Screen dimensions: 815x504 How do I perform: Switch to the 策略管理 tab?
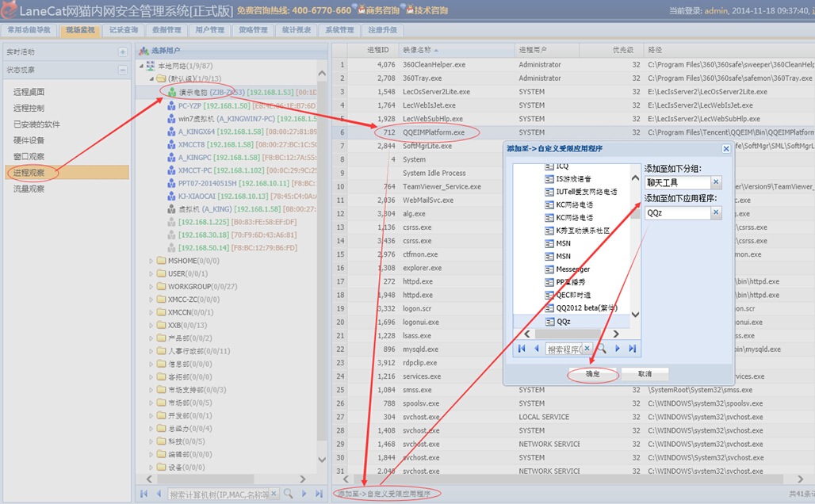pos(253,30)
